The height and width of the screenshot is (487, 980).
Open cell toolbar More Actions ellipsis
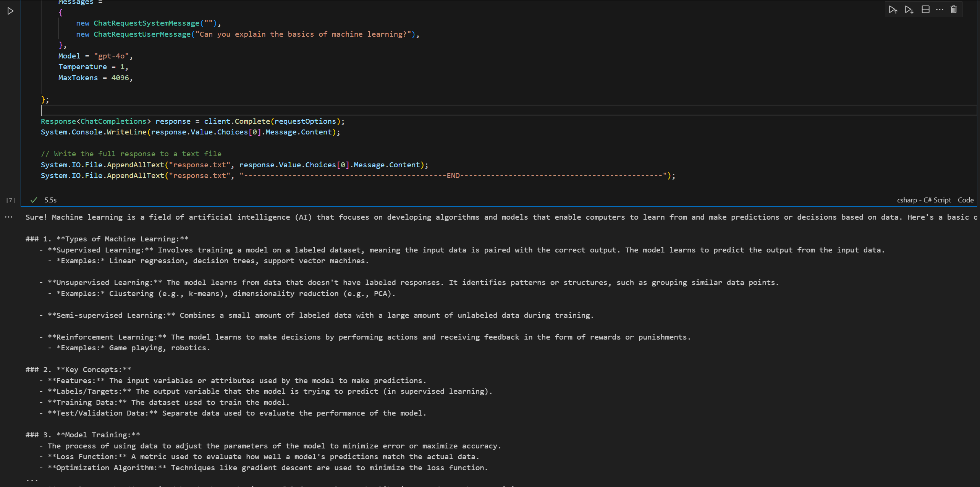(x=940, y=10)
